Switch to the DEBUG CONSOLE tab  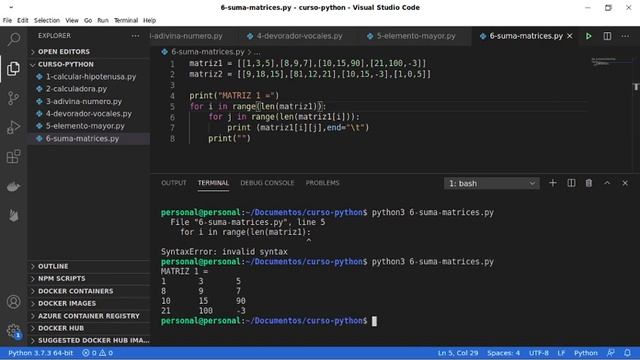pyautogui.click(x=267, y=183)
